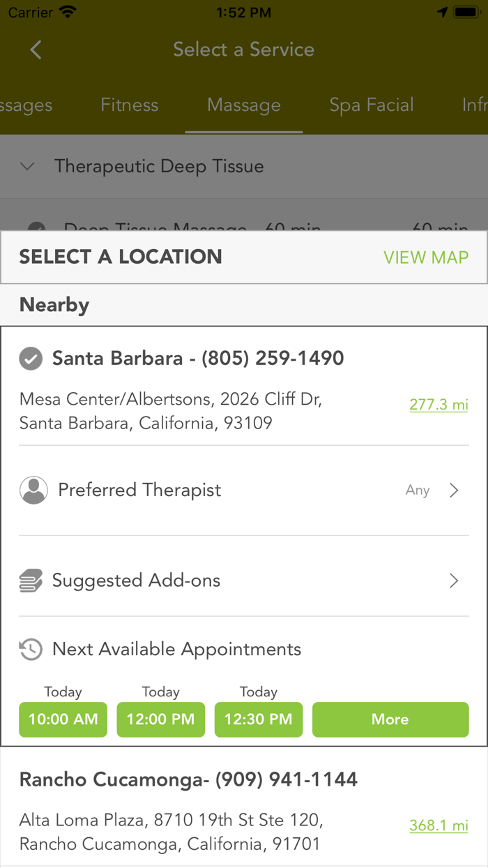Expand Suggested Add-ons chevron

454,581
